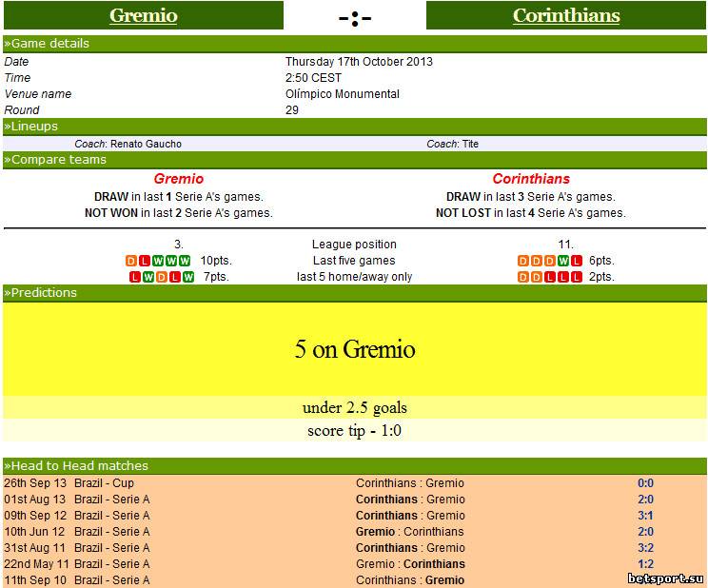Click Gremio's last W icon in home-only form row
The image size is (708, 588).
pos(188,277)
